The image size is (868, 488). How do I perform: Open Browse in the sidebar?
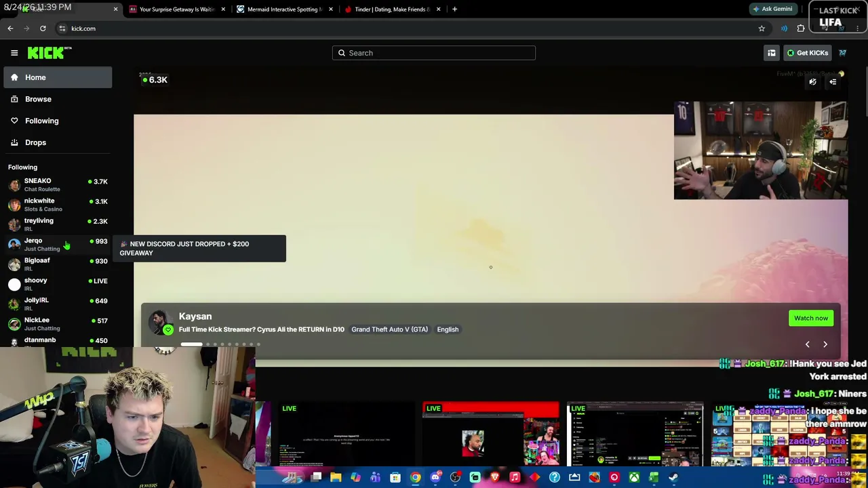(58, 99)
